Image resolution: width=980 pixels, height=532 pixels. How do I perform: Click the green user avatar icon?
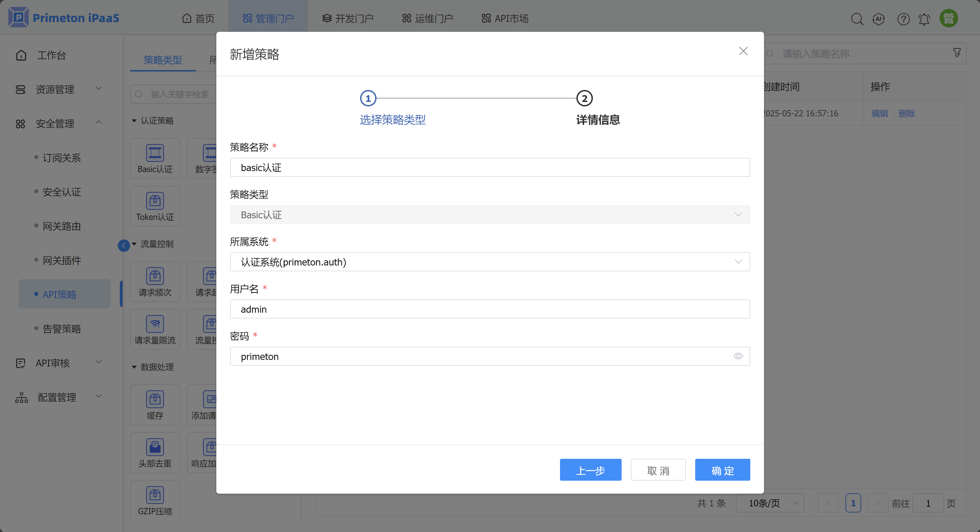(949, 18)
